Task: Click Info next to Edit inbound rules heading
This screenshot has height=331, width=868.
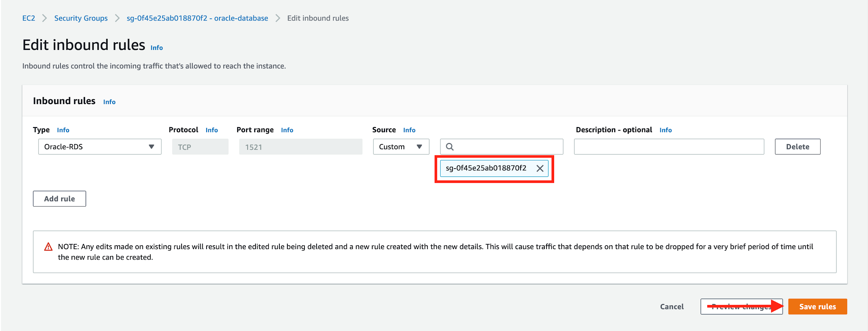Action: [156, 48]
